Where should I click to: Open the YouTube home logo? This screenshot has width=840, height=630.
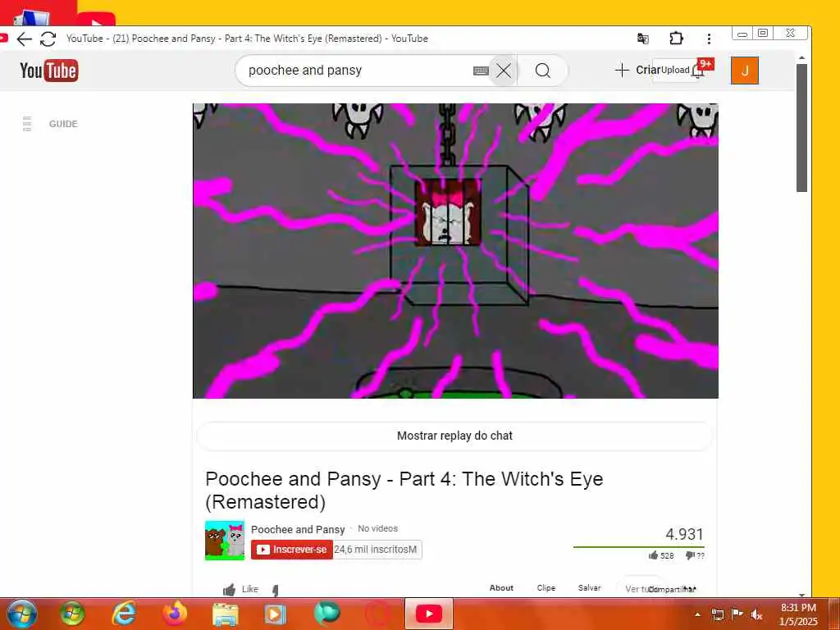(48, 71)
